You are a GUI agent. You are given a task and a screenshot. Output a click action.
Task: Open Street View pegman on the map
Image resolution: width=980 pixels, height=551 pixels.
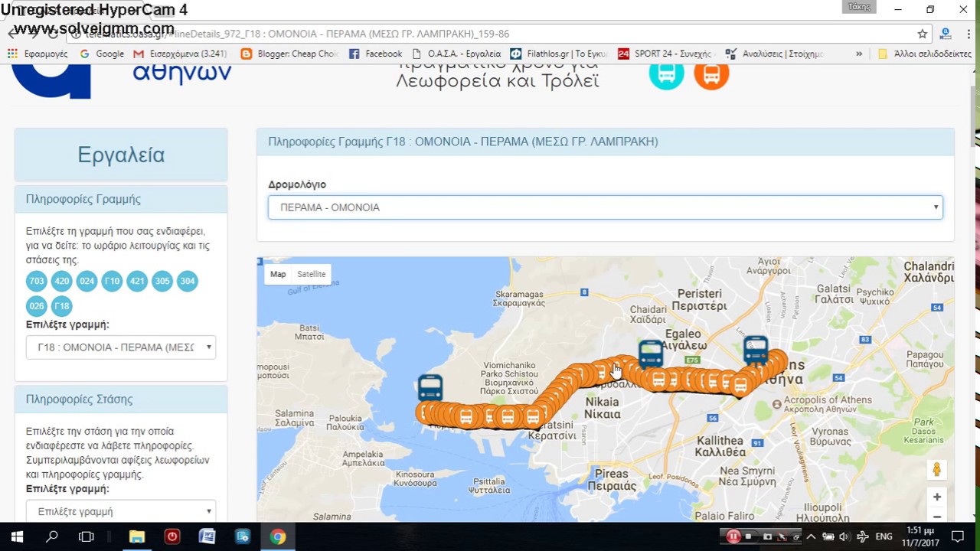click(x=936, y=469)
